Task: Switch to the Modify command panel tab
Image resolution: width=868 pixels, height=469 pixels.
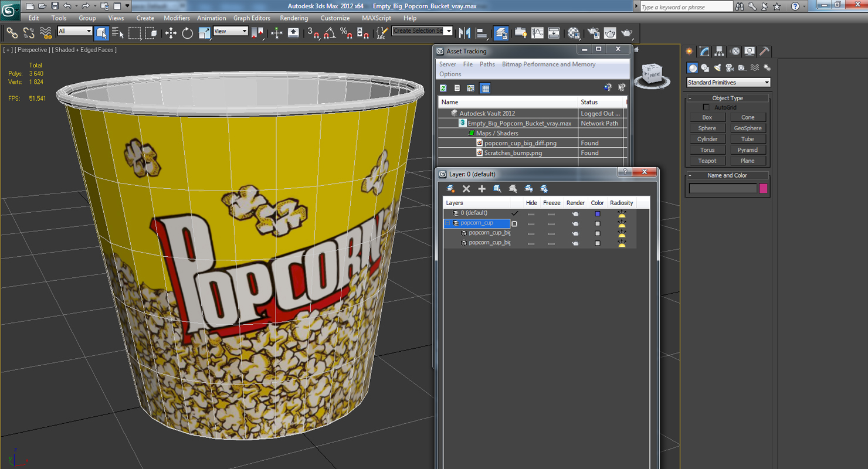Action: (704, 52)
